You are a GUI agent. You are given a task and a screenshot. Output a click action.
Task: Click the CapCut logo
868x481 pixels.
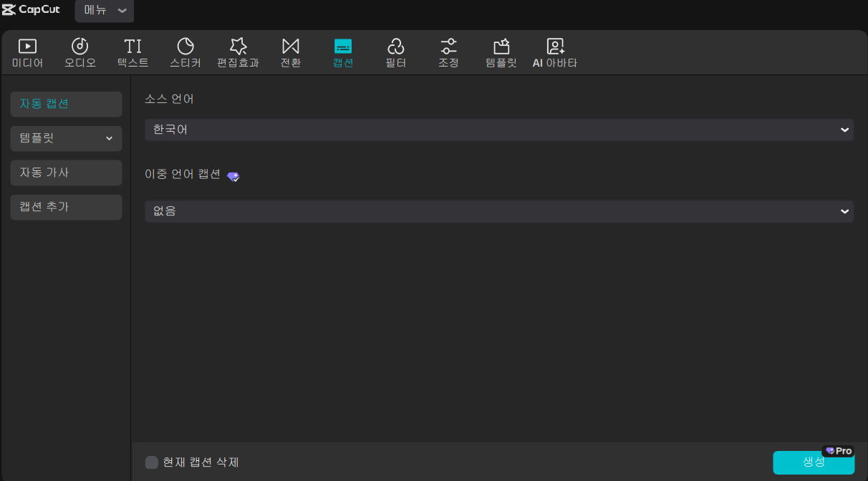click(x=31, y=11)
